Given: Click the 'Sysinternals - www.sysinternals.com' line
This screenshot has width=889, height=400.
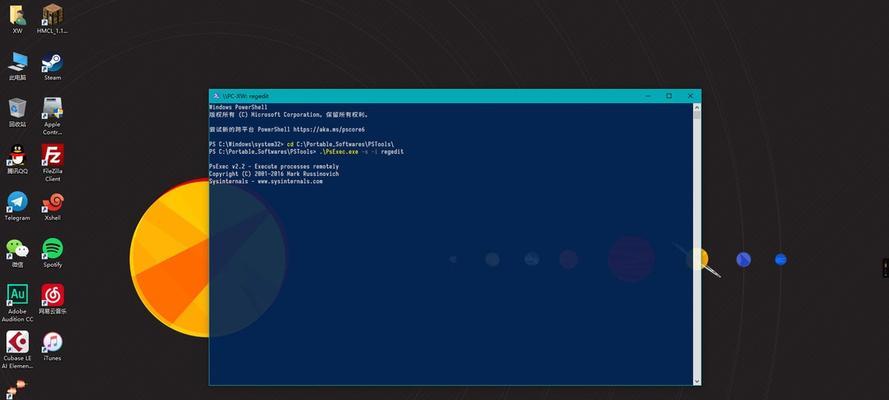Looking at the screenshot, I should pyautogui.click(x=266, y=181).
